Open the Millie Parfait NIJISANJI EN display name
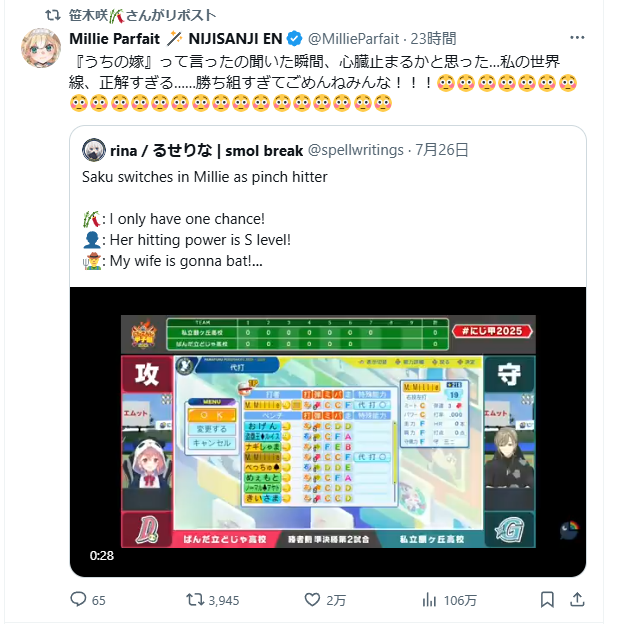Screen dimensions: 619x624 click(x=176, y=39)
